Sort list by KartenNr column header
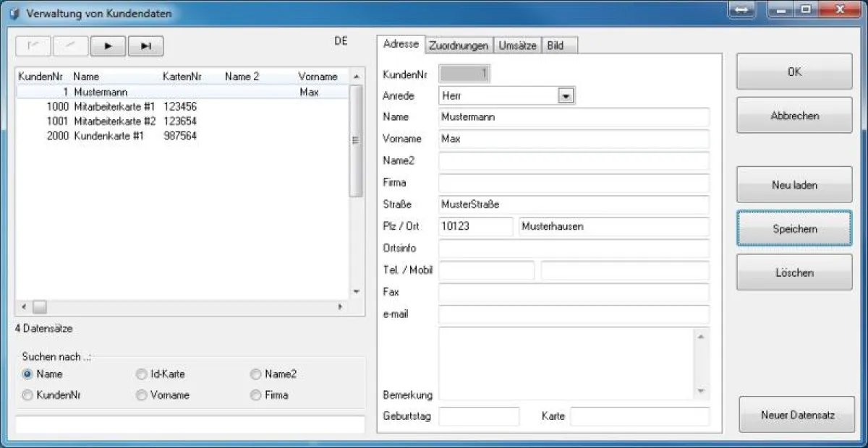 (182, 77)
